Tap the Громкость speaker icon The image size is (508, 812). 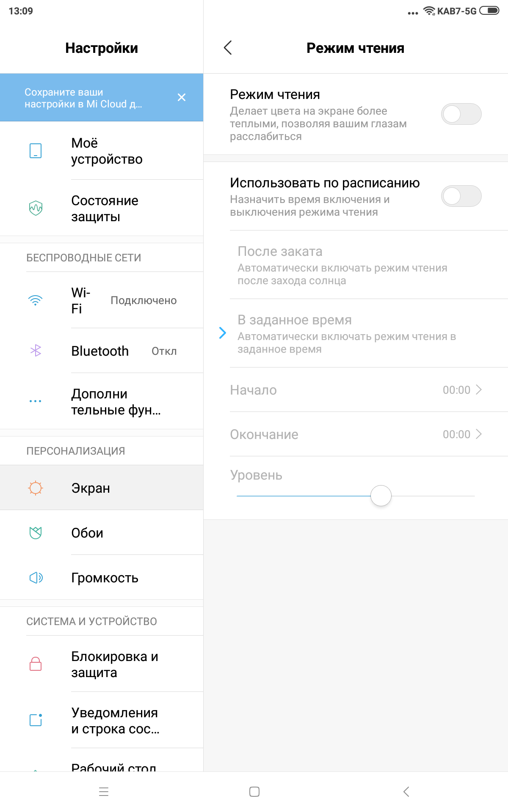point(36,577)
